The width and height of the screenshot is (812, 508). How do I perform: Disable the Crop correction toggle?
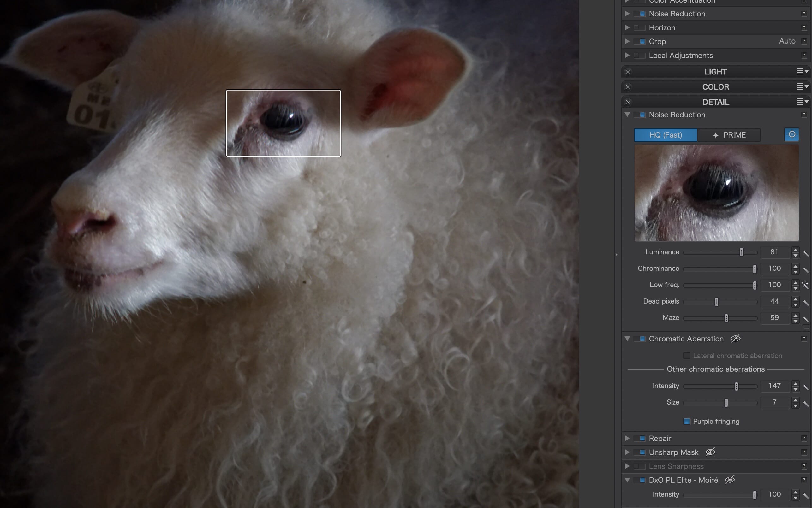(640, 42)
